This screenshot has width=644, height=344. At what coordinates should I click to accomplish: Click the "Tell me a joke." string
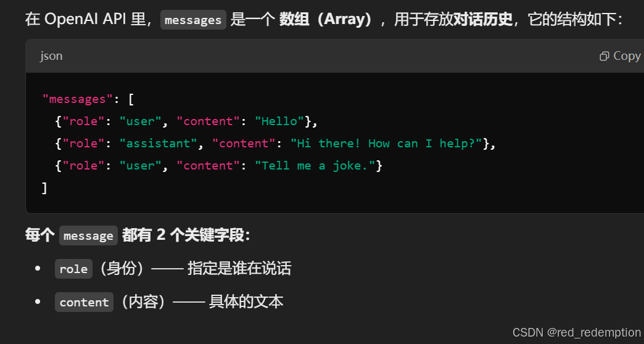[x=315, y=166]
